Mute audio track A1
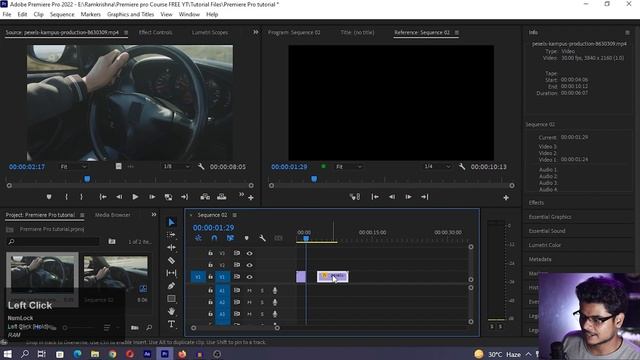Image resolution: width=640 pixels, height=360 pixels. [249, 290]
